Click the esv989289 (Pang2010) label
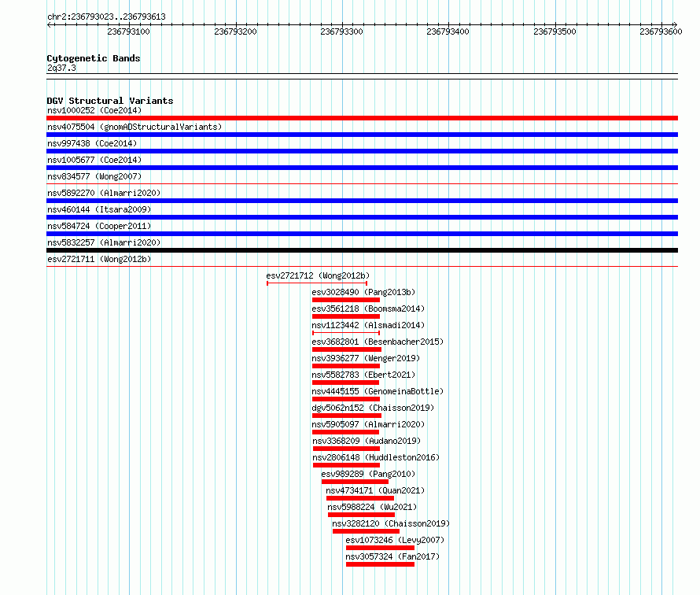The height and width of the screenshot is (595, 700). click(368, 474)
